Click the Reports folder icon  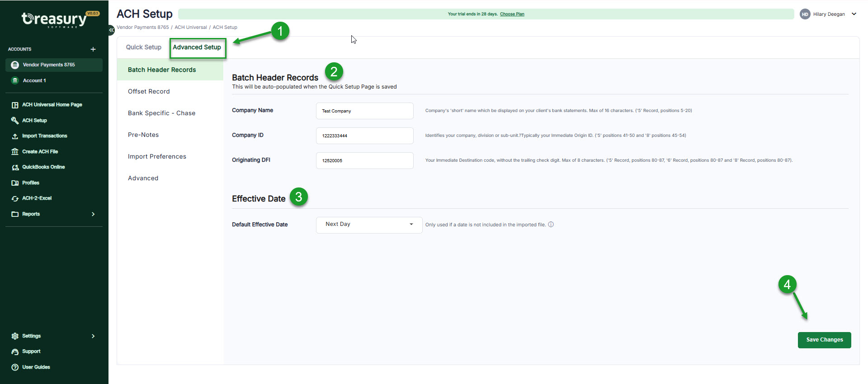(15, 214)
